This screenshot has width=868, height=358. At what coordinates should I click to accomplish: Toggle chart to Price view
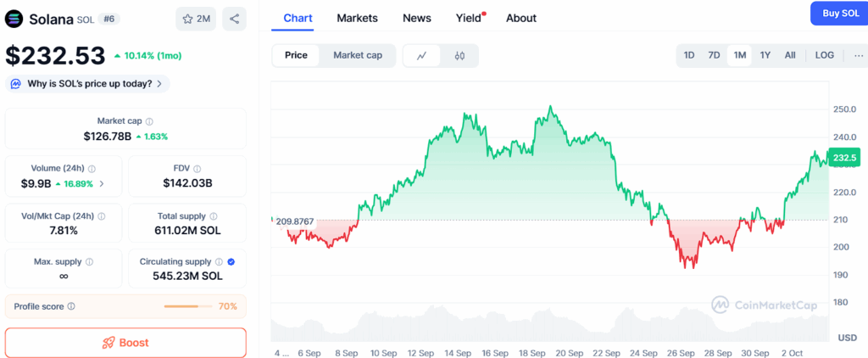point(296,55)
